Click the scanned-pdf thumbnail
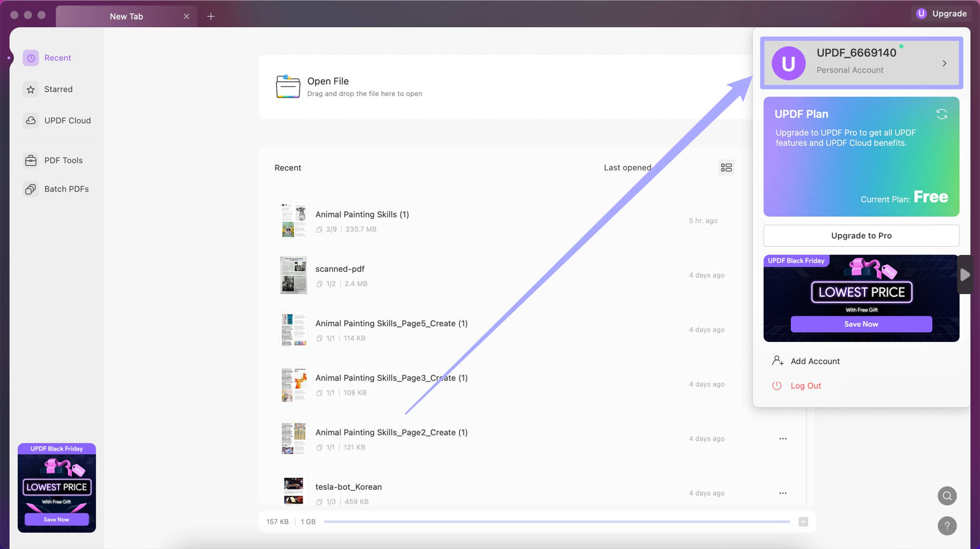This screenshot has height=549, width=980. 293,275
